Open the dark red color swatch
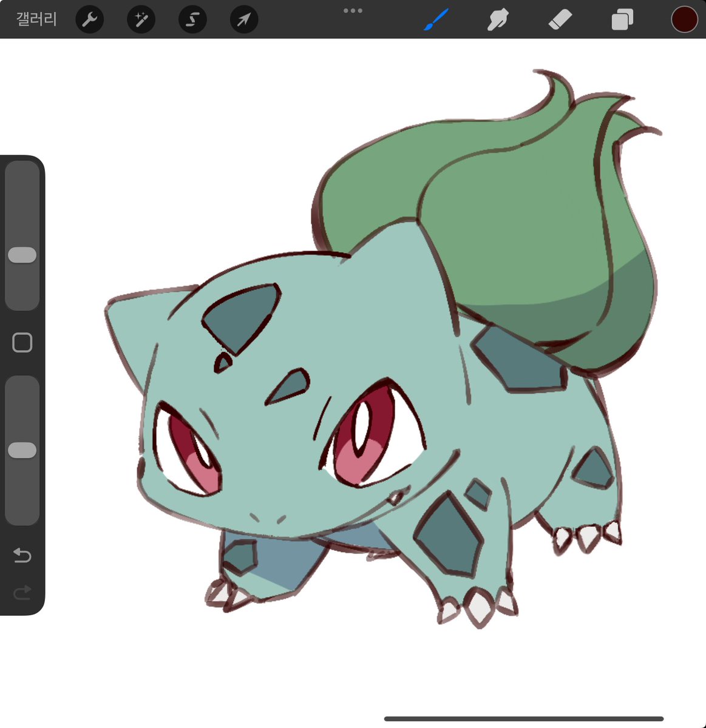 684,19
